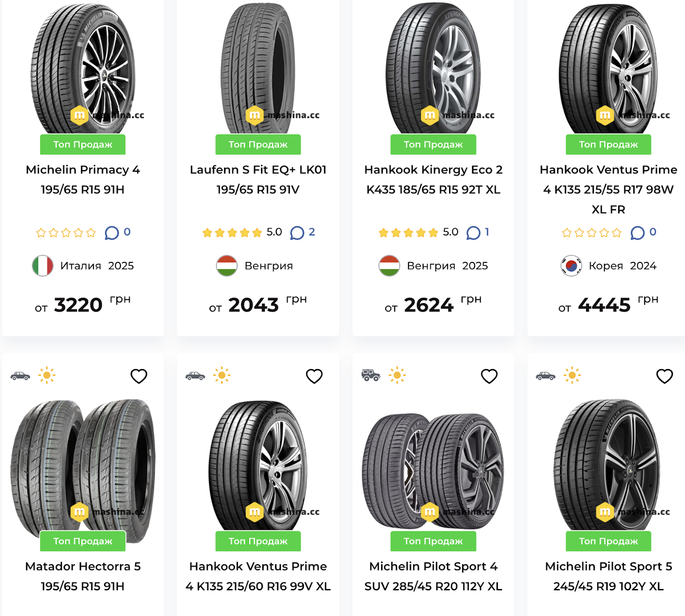Open the comments icon for Hankook Kinergy Eco 2
The width and height of the screenshot is (685, 616).
coord(473,233)
